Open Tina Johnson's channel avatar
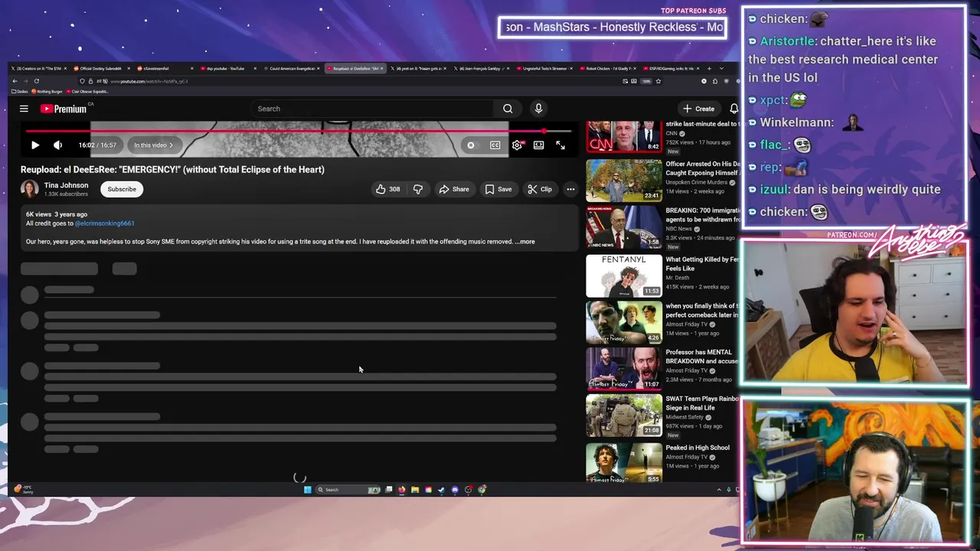 pos(30,189)
